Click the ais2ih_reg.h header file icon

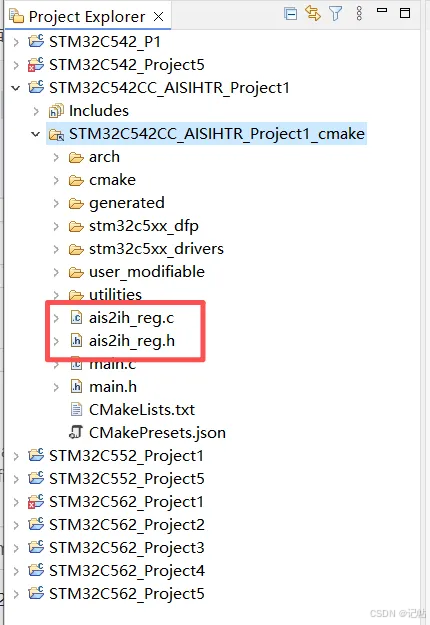click(x=76, y=341)
